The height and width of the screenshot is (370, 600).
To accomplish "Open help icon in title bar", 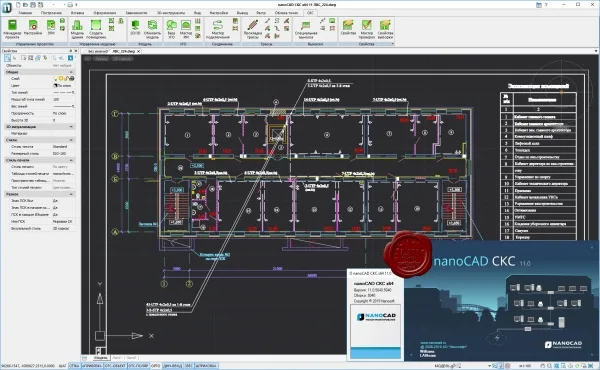I will point(546,5).
